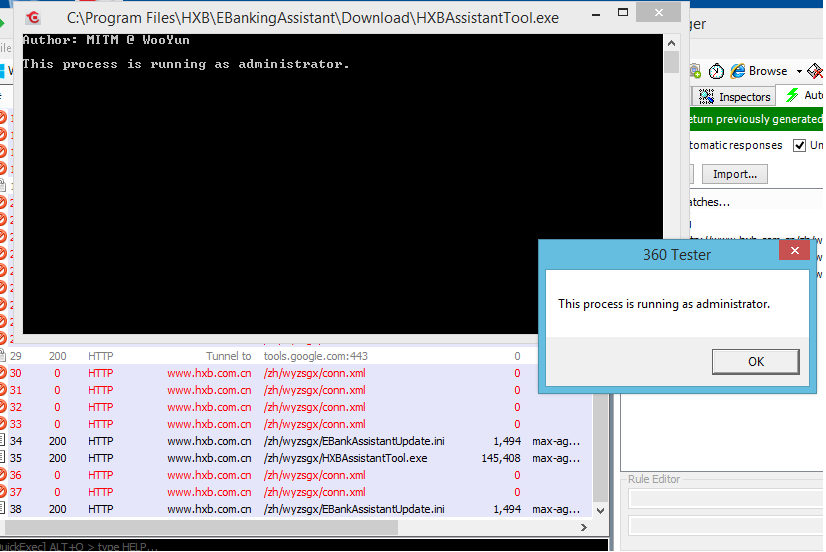Click the second Rule Editor input field

[726, 526]
